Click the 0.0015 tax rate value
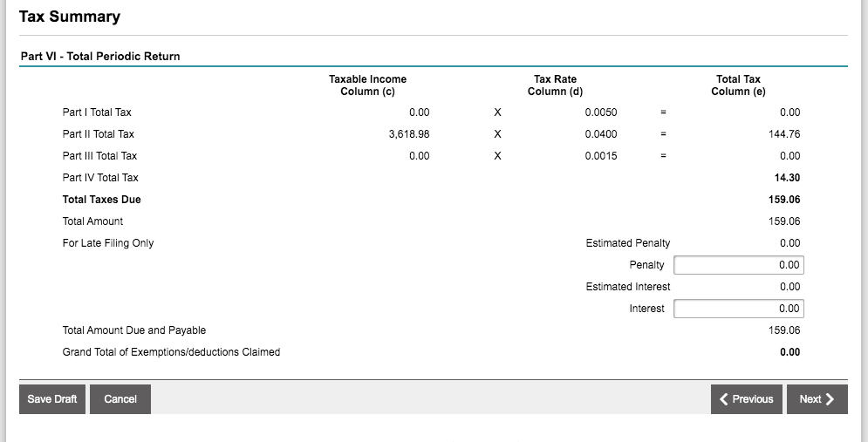Screen dimensions: 868x442 [x=601, y=156]
